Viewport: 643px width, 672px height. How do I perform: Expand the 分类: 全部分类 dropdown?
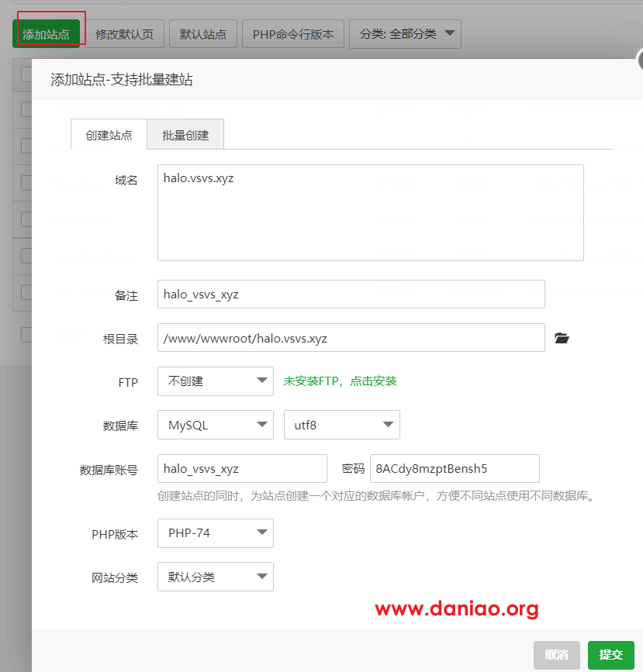pyautogui.click(x=405, y=34)
